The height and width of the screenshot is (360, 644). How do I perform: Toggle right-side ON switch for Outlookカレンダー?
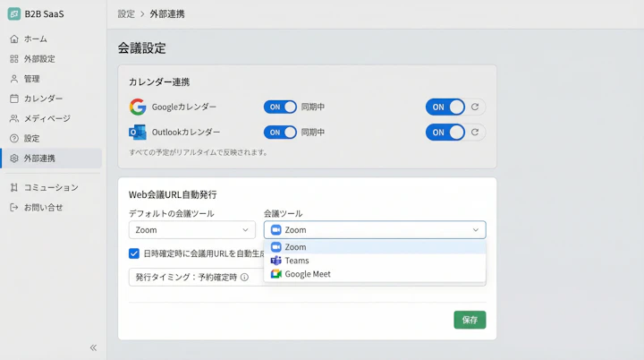tap(445, 132)
